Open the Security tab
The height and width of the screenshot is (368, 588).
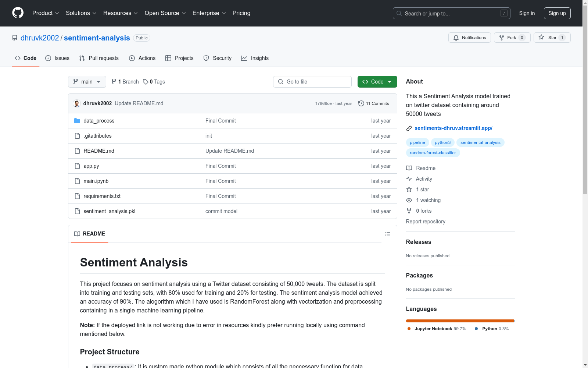(x=218, y=58)
